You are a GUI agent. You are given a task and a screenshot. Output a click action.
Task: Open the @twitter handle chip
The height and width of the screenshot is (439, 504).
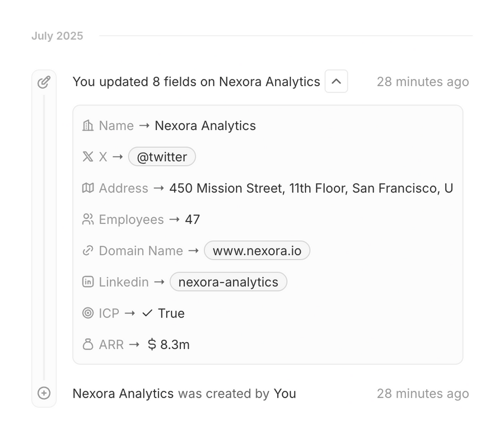162,157
